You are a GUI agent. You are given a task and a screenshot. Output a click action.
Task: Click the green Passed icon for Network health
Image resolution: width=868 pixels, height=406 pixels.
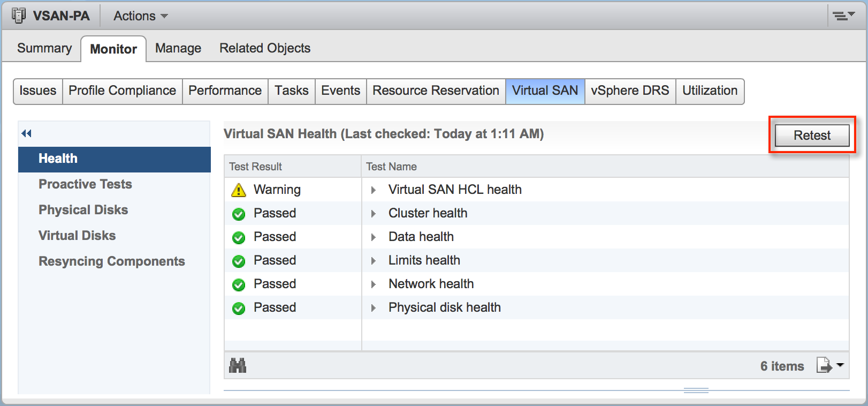point(239,285)
